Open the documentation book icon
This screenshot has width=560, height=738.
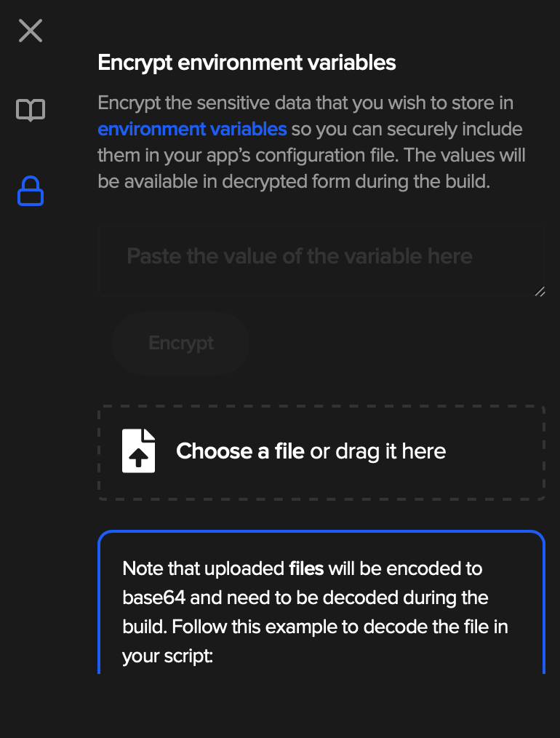(x=31, y=110)
